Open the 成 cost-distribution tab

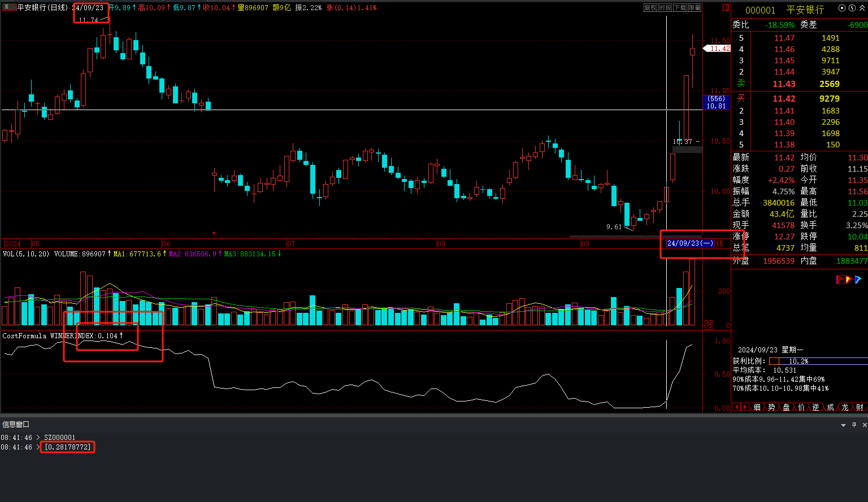pyautogui.click(x=831, y=407)
